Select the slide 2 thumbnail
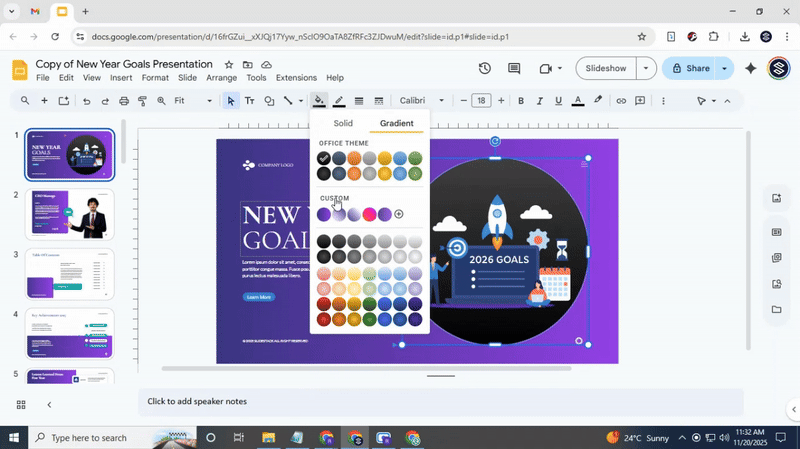The image size is (800, 449). pyautogui.click(x=70, y=214)
